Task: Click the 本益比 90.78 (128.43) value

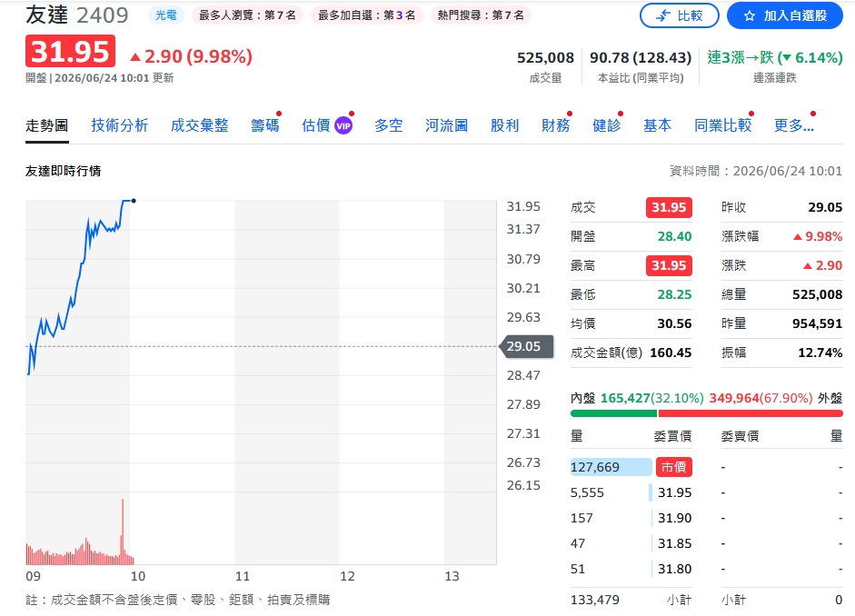Action: 641,57
